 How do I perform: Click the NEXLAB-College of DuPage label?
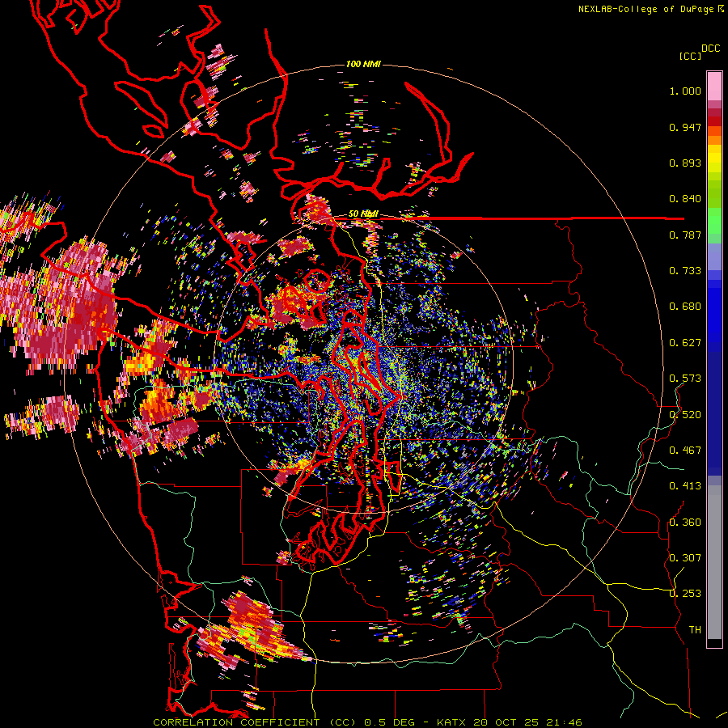[646, 9]
